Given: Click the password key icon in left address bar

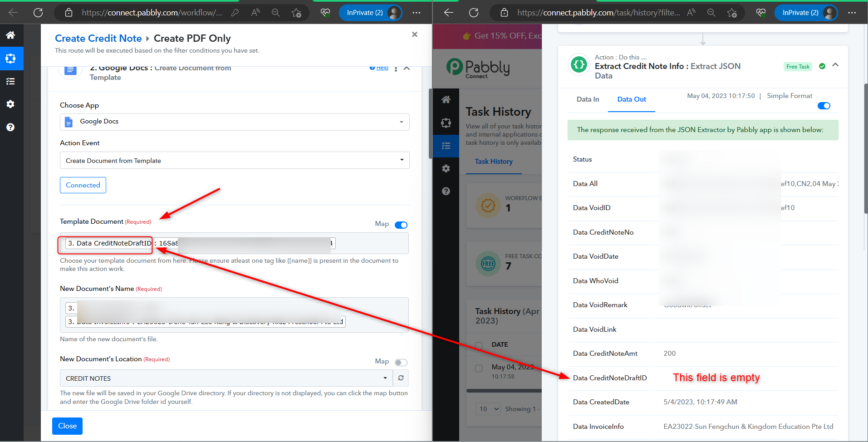Looking at the screenshot, I should pos(235,13).
